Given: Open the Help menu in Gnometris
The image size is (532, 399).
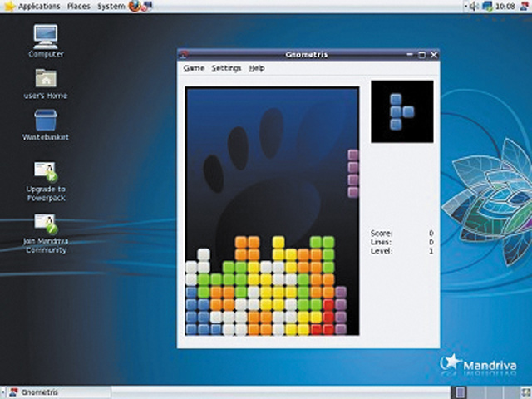Looking at the screenshot, I should tap(257, 68).
